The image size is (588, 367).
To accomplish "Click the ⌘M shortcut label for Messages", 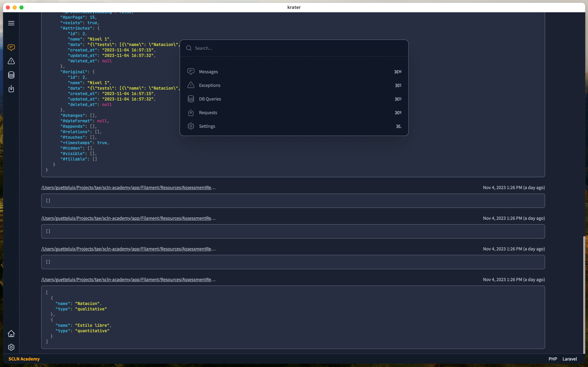I will [398, 72].
